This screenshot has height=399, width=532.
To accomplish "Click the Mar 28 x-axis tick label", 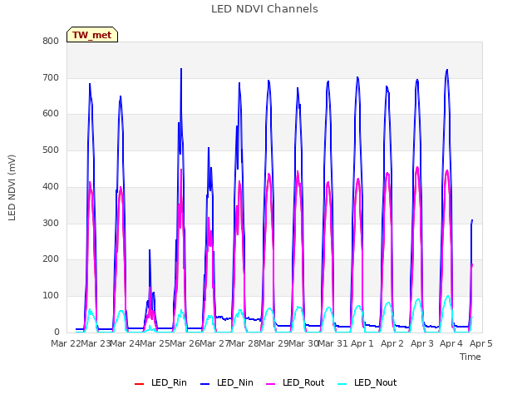I will coord(244,343).
